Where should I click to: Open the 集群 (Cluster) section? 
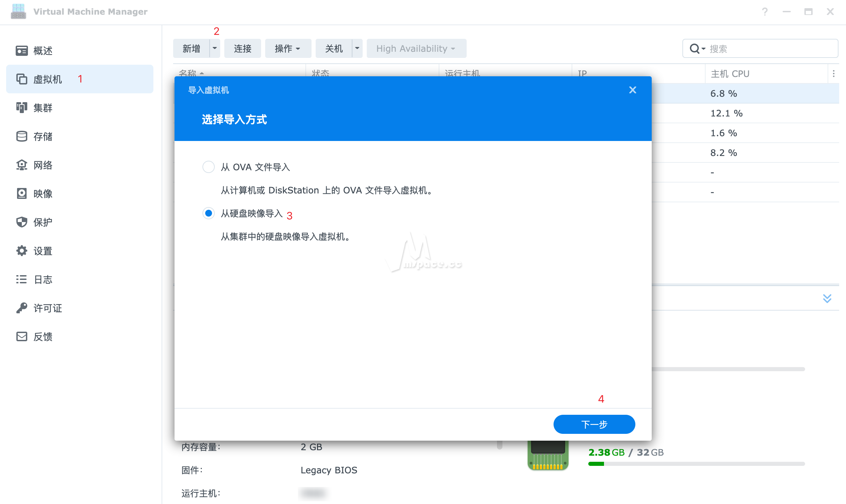tap(43, 108)
